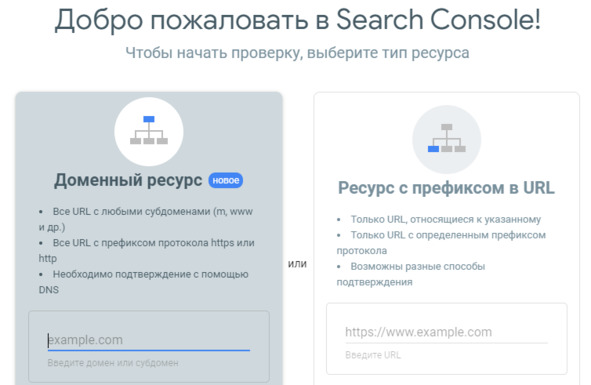The image size is (591, 385).
Task: Click bullet "Все URL с префиксом протокола https"
Action: pyautogui.click(x=147, y=250)
